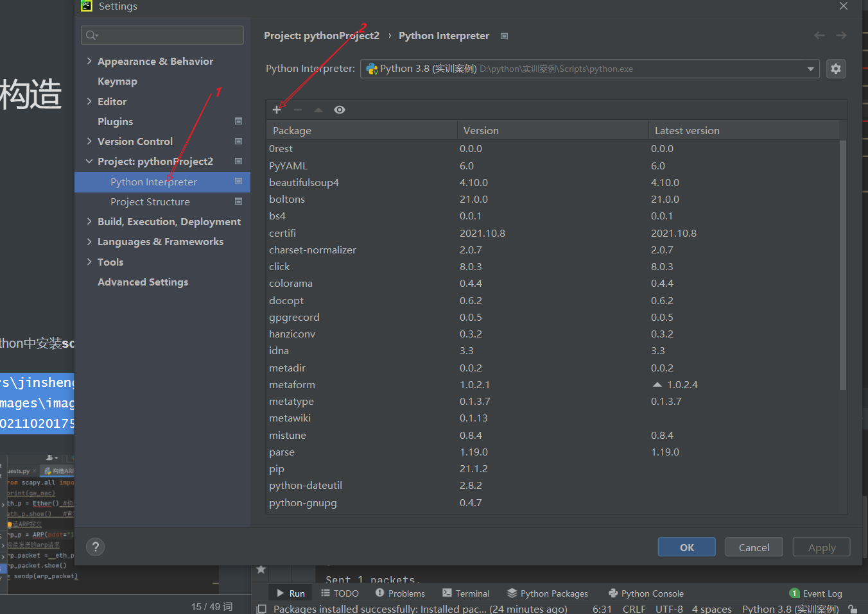Click the 6:31 caret position indicator

coord(602,609)
